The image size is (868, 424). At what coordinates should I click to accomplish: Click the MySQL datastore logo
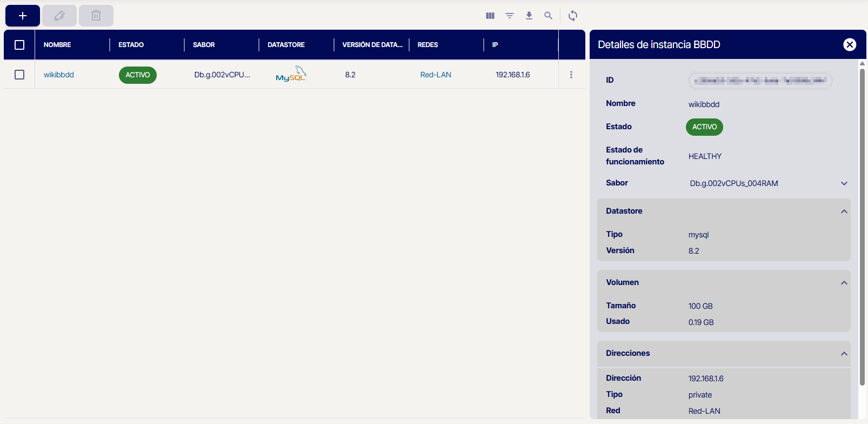point(291,75)
